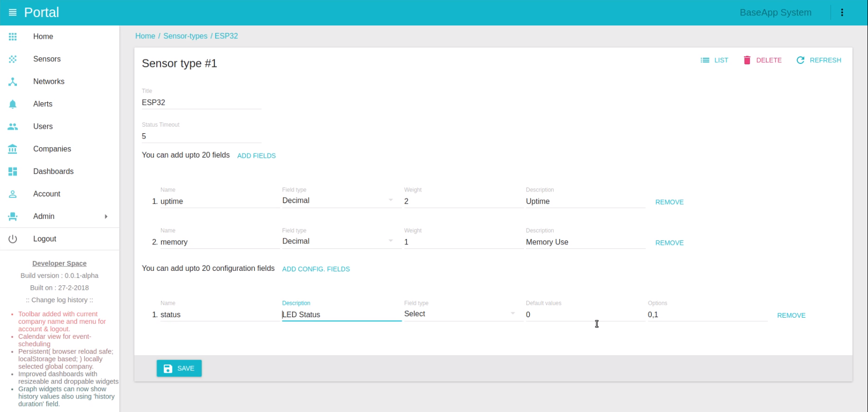The image size is (868, 412).
Task: Click the trash icon next to DELETE
Action: [x=747, y=60]
